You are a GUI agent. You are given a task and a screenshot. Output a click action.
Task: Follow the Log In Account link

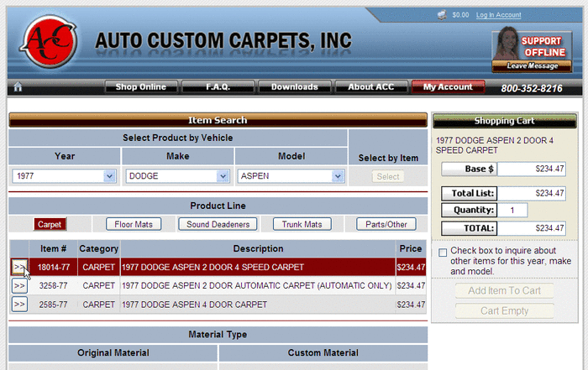tap(498, 15)
